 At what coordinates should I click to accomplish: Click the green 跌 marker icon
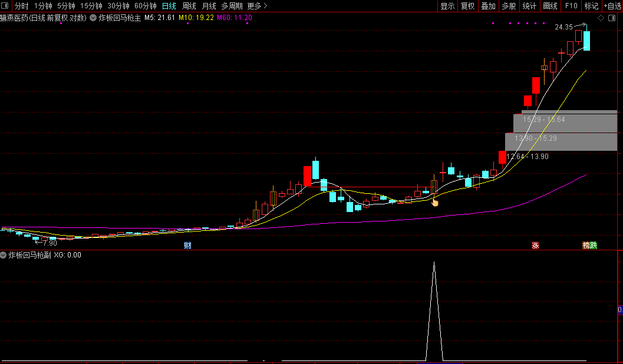pos(594,245)
